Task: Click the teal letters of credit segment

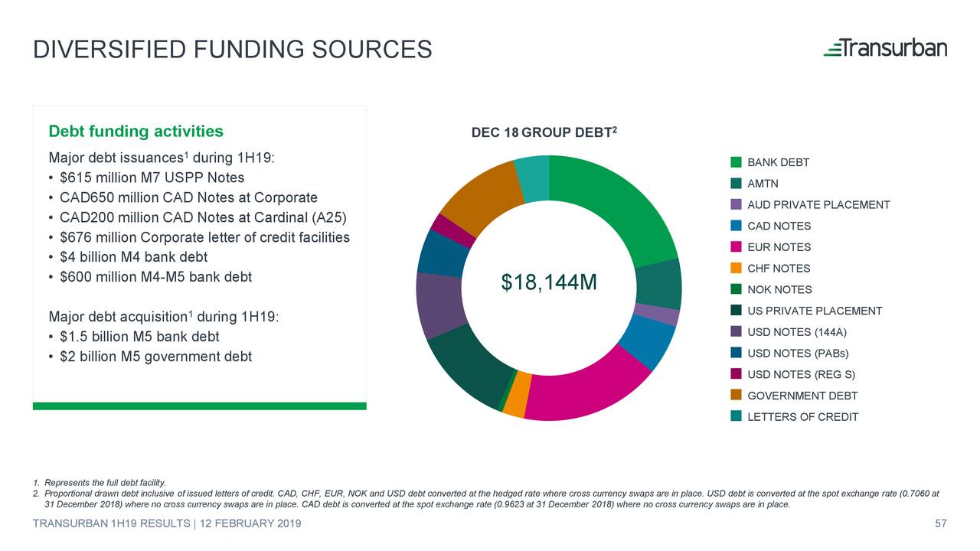Action: (534, 179)
